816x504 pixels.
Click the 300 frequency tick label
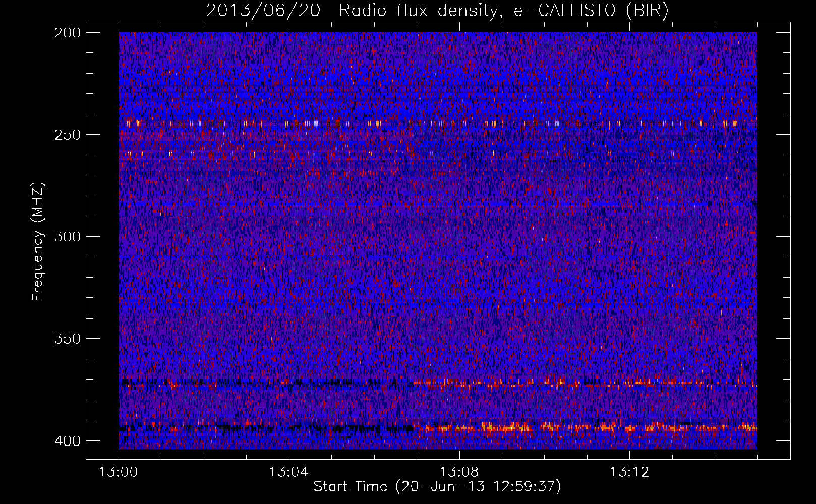(x=67, y=237)
